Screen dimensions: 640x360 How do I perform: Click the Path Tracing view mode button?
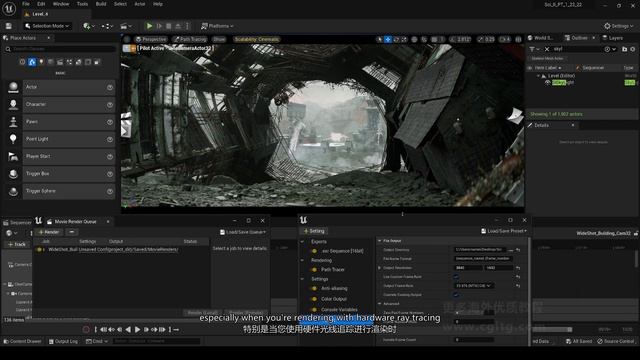pos(190,39)
